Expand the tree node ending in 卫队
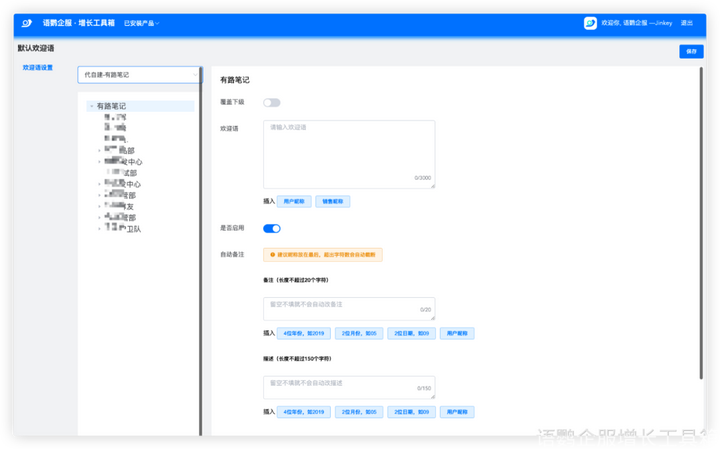720x449 pixels. click(99, 229)
